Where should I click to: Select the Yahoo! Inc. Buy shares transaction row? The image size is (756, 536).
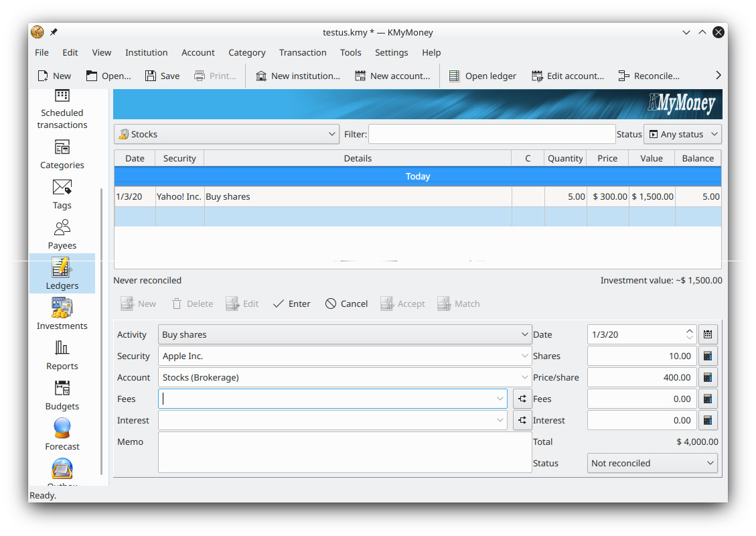coord(418,197)
